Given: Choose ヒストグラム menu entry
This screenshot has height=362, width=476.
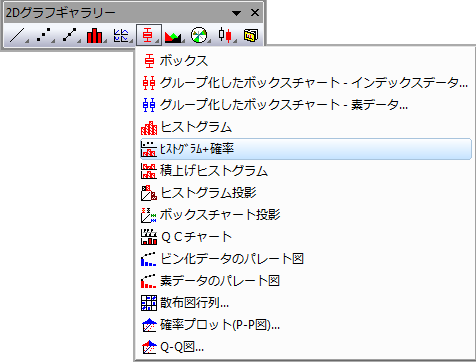Looking at the screenshot, I should (306, 127).
